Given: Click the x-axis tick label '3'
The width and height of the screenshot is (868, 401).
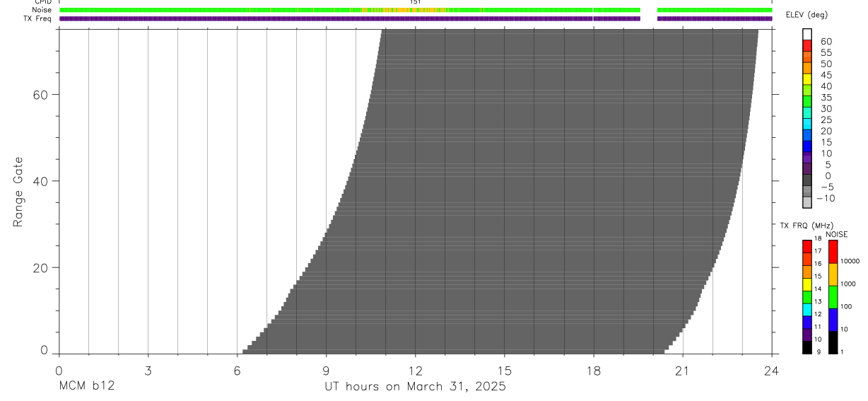Looking at the screenshot, I should click(148, 371).
